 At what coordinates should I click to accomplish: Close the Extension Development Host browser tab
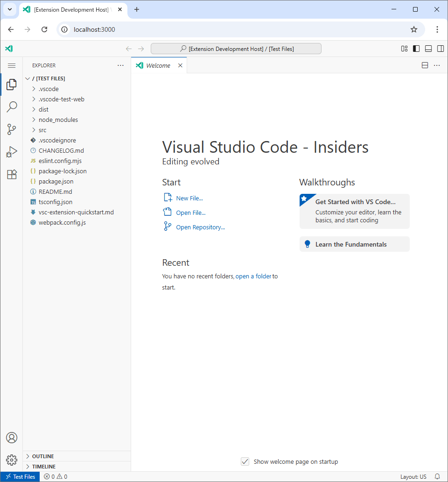[x=120, y=9]
